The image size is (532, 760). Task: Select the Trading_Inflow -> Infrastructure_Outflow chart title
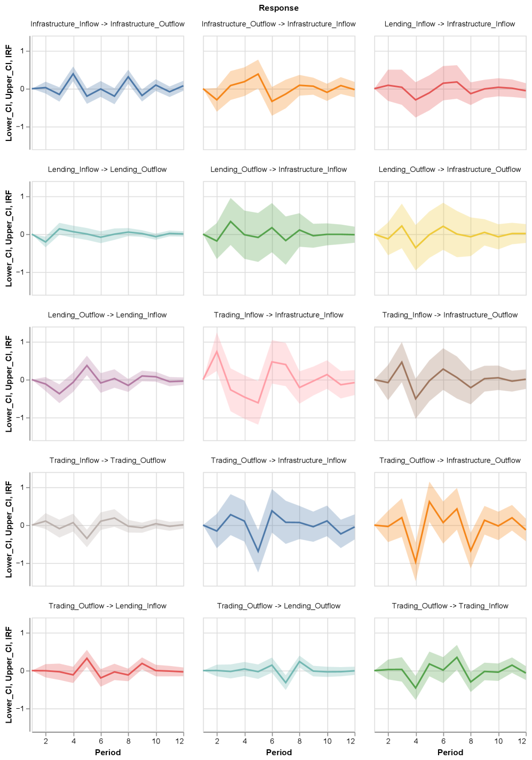click(450, 315)
